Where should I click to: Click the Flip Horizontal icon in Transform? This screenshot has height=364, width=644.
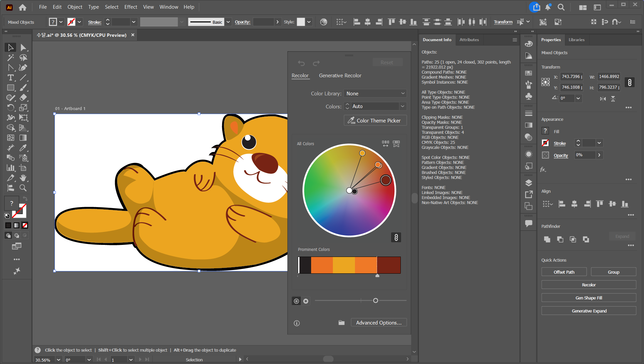(603, 99)
